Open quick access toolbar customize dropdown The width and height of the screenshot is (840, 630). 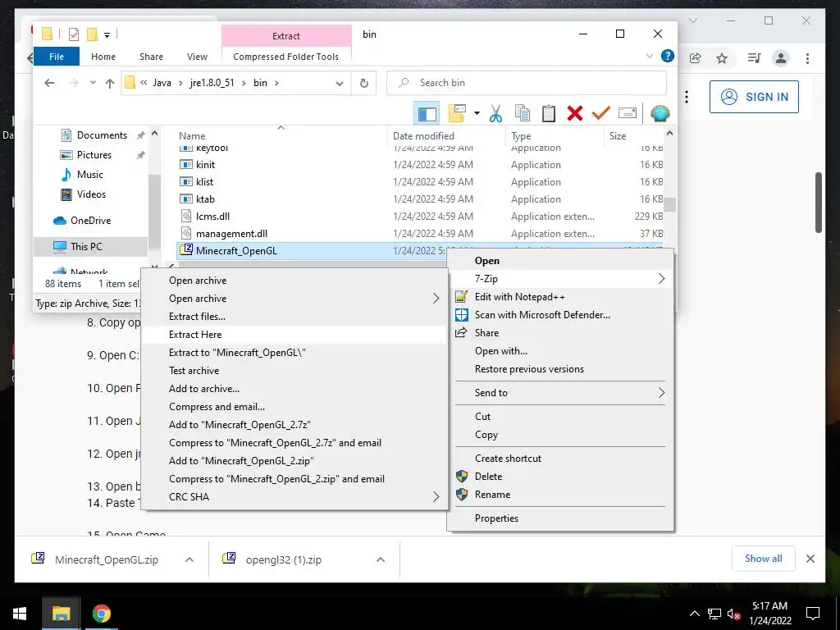point(107,35)
